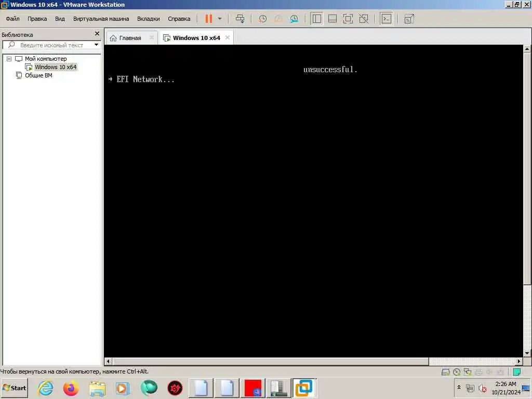Click the horizontal scrollbar thumb

pos(270,362)
